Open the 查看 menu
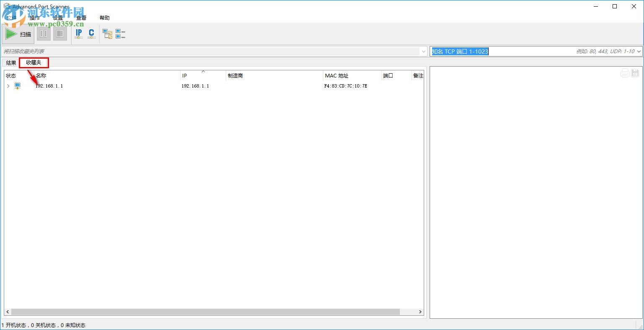Viewport: 644px width, 330px height. click(81, 18)
